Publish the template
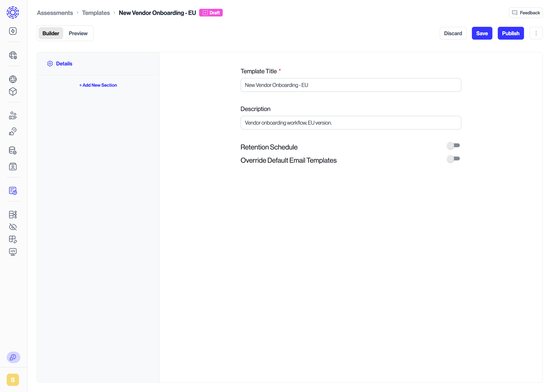552x392 pixels. (x=511, y=33)
